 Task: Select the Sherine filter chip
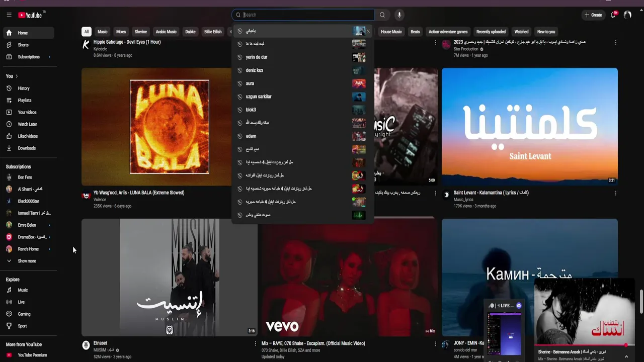[x=141, y=32]
